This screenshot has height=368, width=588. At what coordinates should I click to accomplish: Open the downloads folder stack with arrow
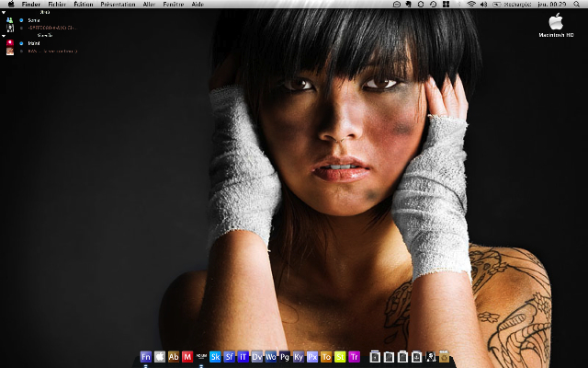(x=416, y=356)
